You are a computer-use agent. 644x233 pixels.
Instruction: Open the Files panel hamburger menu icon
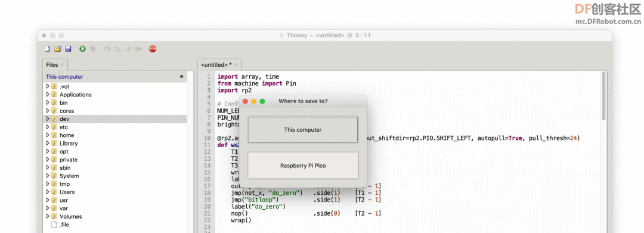(182, 77)
